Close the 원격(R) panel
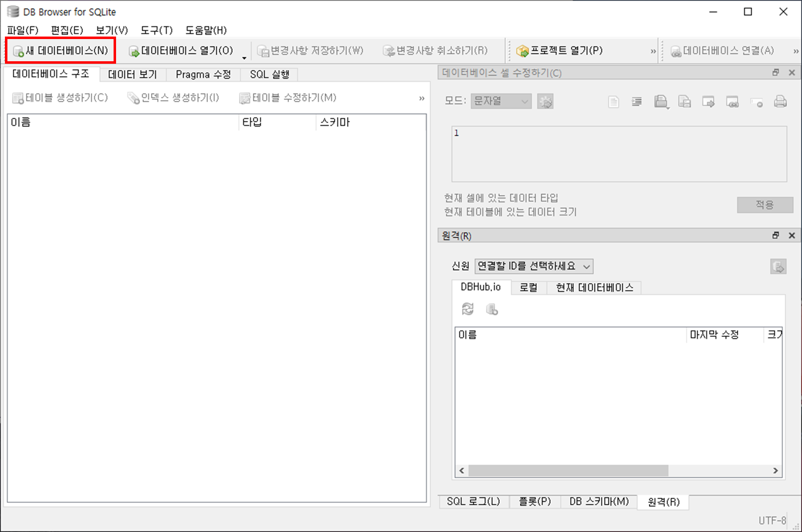 (792, 236)
